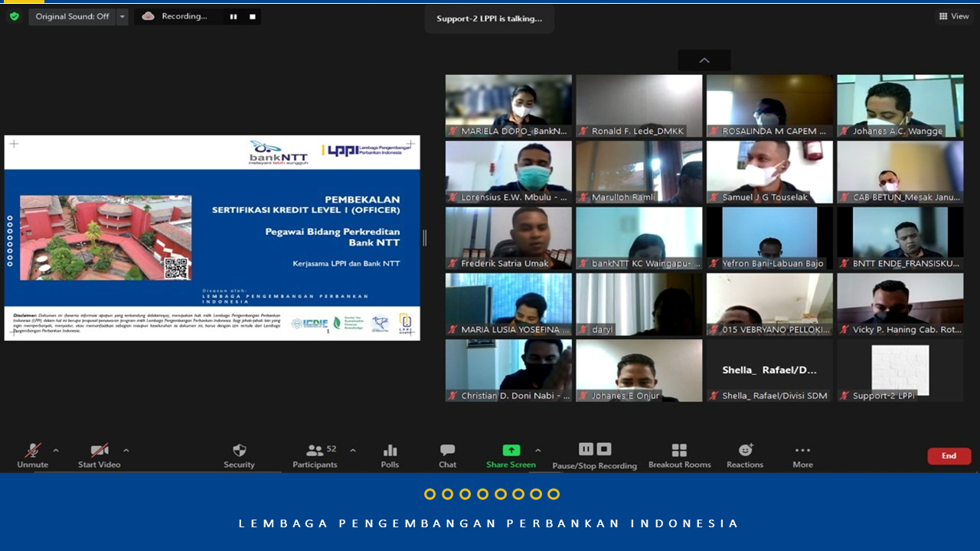Open the Security menu
This screenshot has width=980, height=551.
[x=239, y=455]
